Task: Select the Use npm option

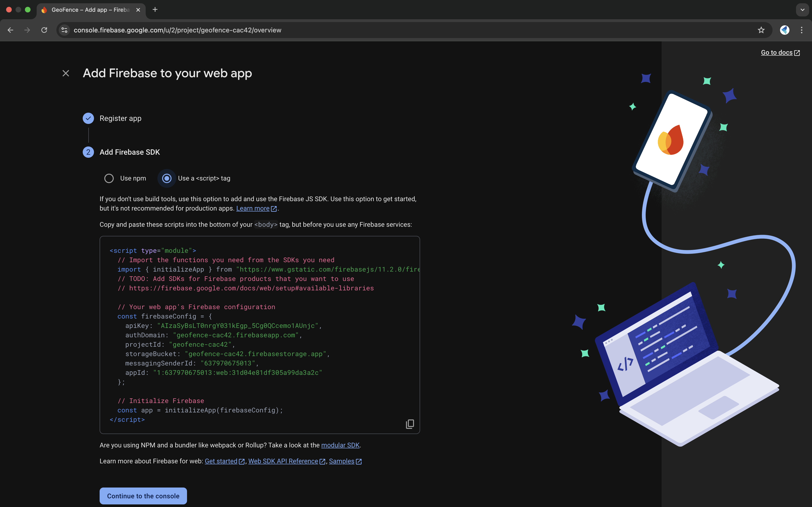Action: [x=109, y=178]
